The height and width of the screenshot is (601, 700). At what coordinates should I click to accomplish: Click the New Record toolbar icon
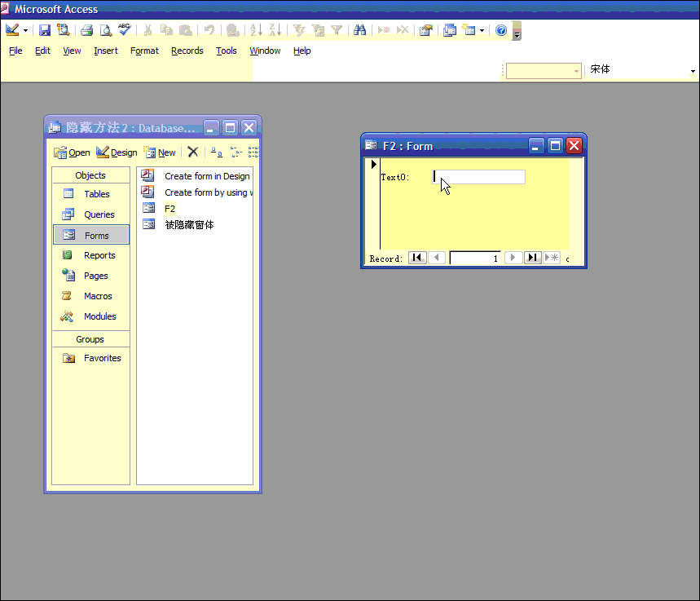pos(384,30)
